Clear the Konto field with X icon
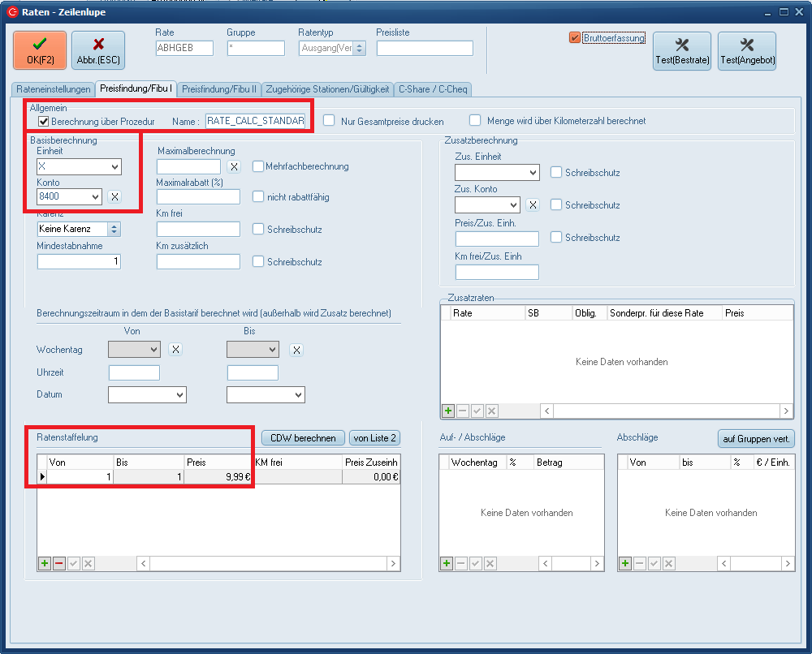 pos(115,196)
